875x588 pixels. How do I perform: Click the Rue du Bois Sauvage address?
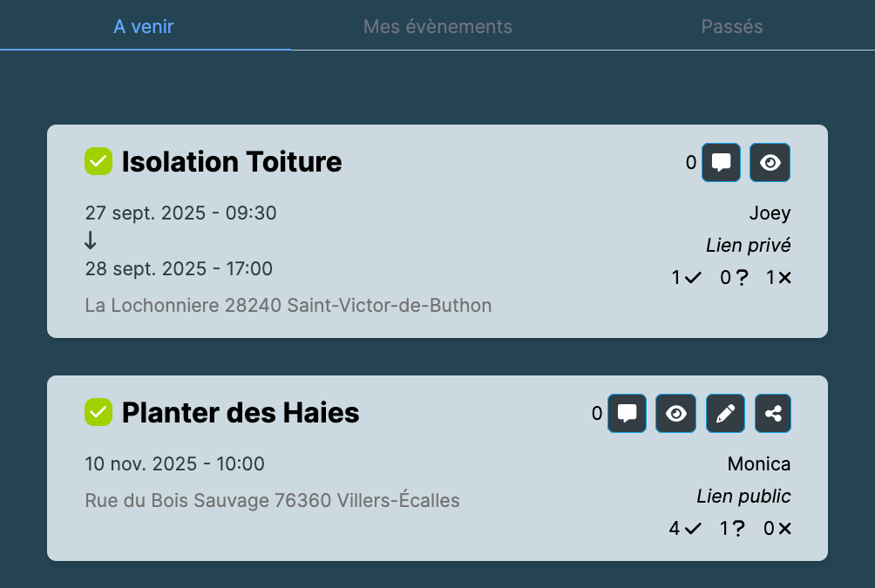(x=272, y=501)
